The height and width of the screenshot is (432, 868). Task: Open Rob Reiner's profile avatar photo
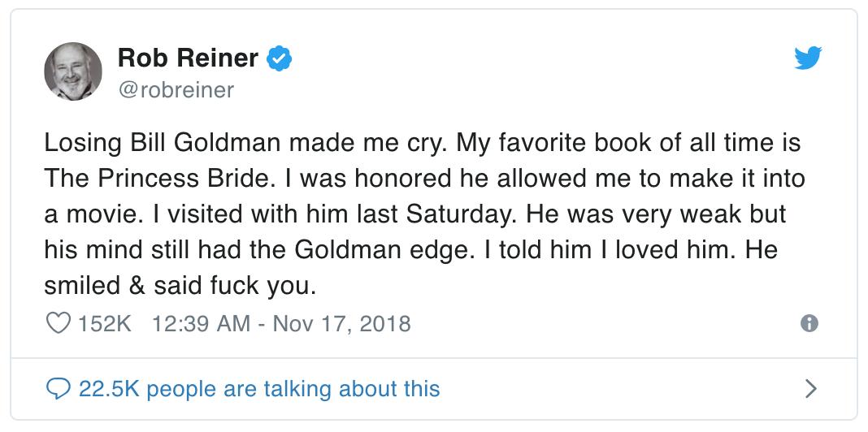click(x=72, y=72)
